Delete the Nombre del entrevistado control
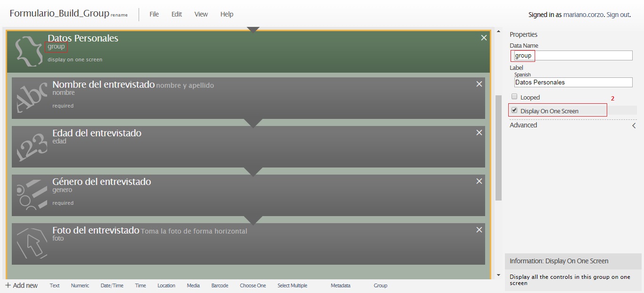The height and width of the screenshot is (293, 644). [479, 84]
